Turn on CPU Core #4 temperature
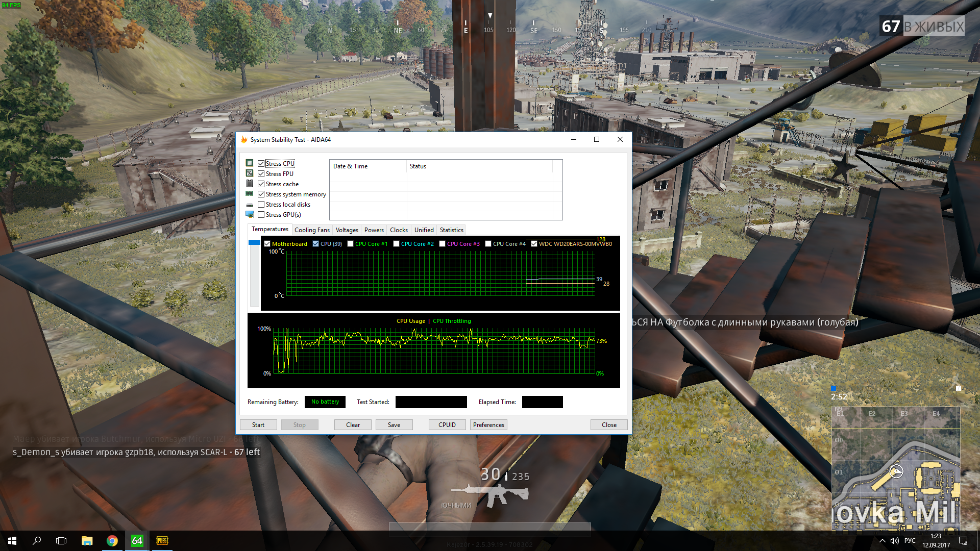The width and height of the screenshot is (980, 551). tap(488, 244)
